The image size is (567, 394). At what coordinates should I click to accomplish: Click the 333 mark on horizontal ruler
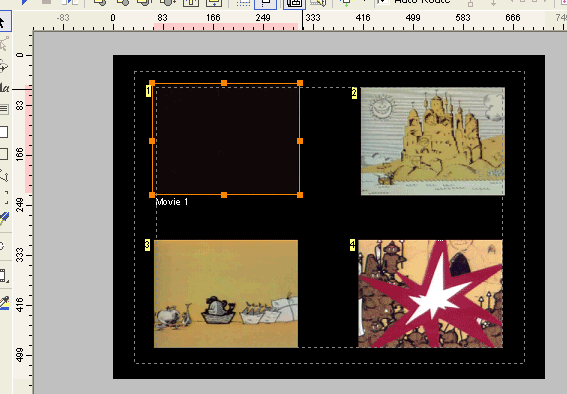tap(313, 18)
